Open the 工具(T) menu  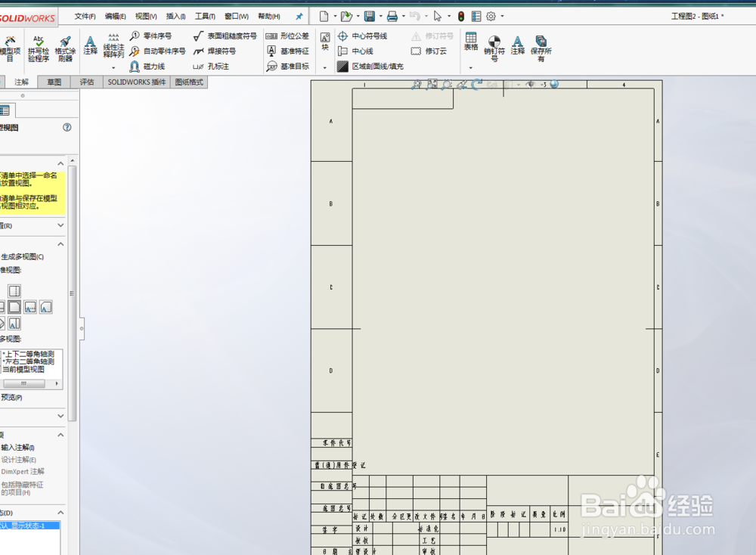(205, 17)
